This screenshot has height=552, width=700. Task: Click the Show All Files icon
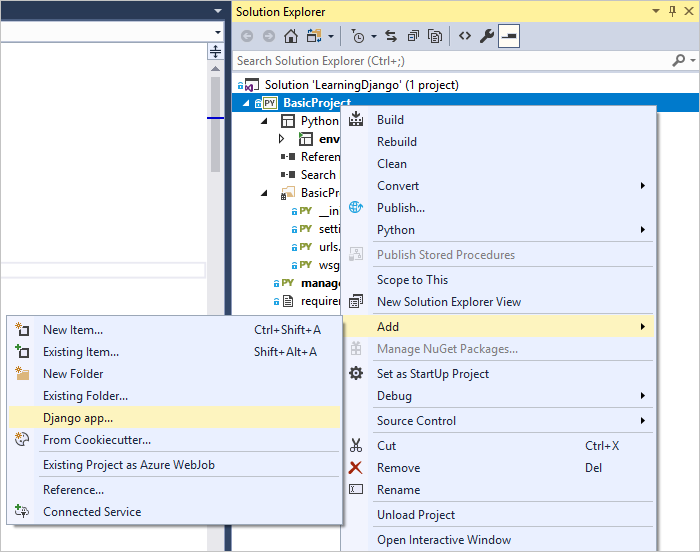tap(436, 36)
